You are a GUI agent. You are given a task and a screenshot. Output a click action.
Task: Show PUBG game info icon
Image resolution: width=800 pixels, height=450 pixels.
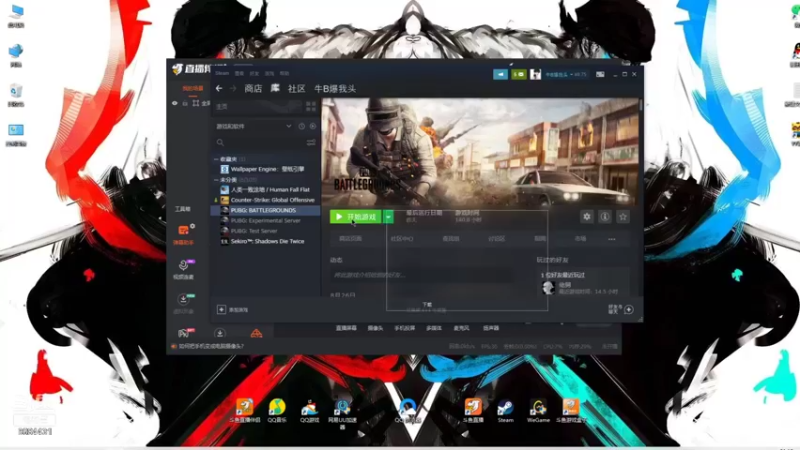(x=605, y=217)
